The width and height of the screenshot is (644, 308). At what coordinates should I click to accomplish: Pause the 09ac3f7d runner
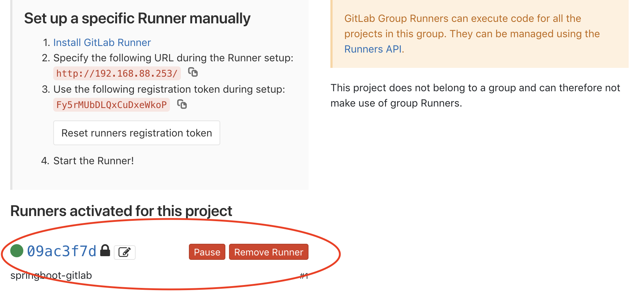(207, 252)
